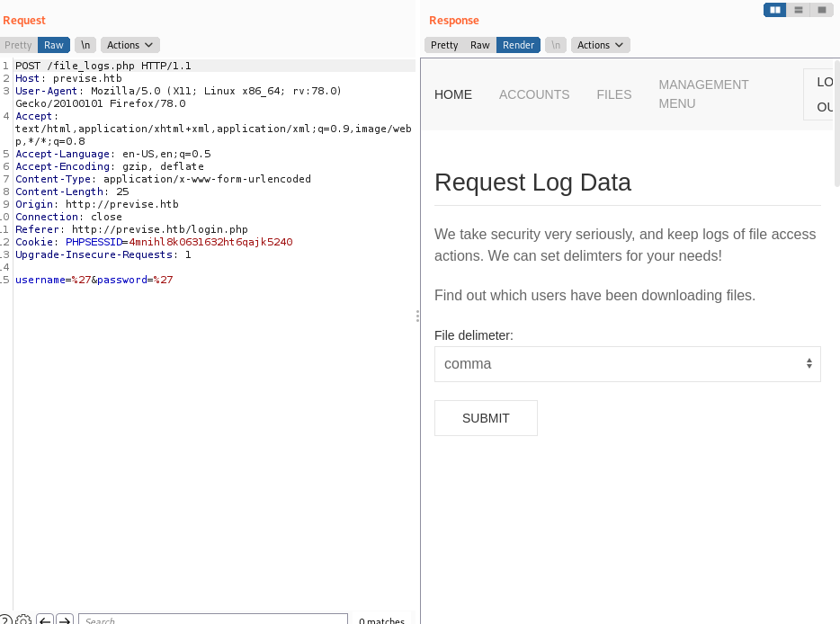Click the Search input field in Request

point(212,620)
